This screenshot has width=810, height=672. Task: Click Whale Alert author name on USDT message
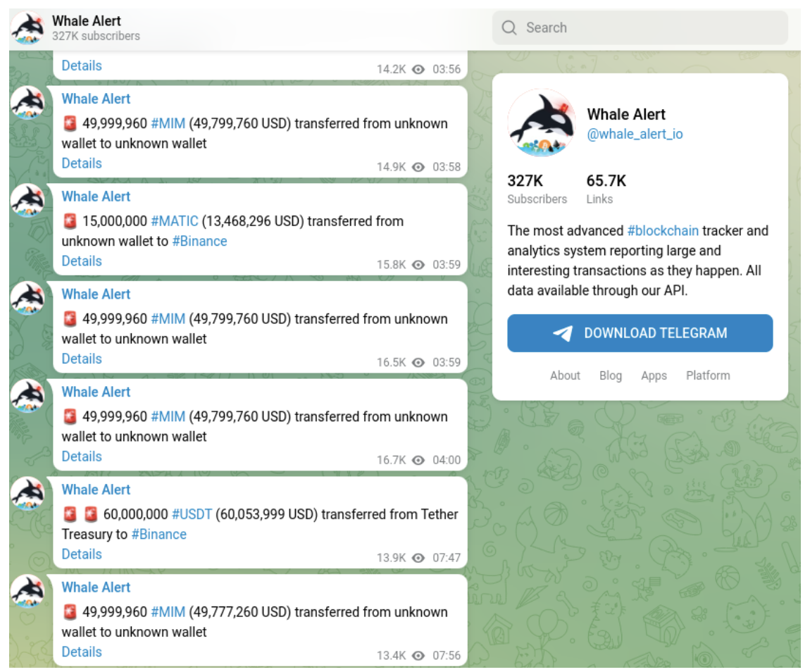click(x=96, y=489)
